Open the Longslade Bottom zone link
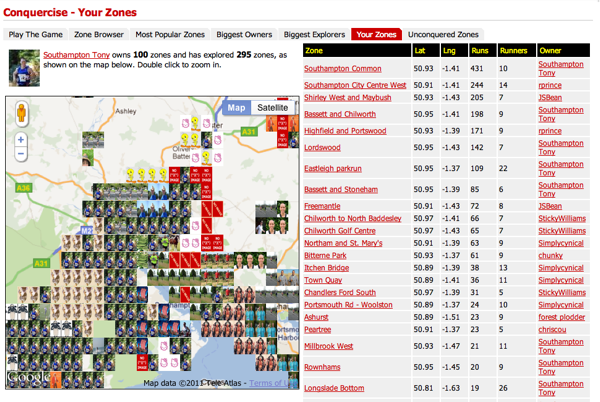This screenshot has height=402, width=600. (x=334, y=388)
